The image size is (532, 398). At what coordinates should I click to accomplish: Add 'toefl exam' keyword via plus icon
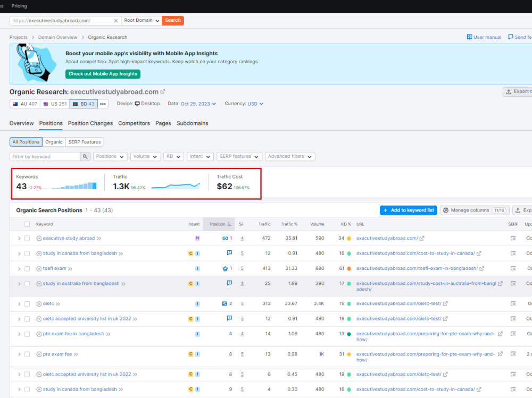tap(39, 268)
